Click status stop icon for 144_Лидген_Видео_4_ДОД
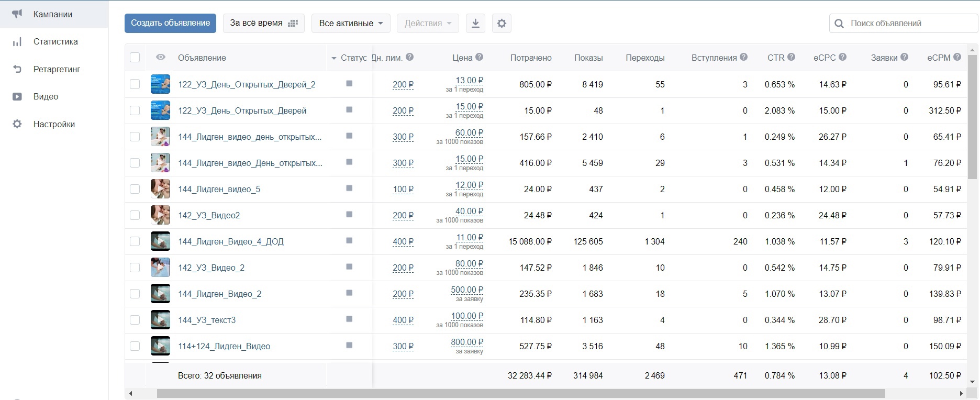Viewport: 980px width, 400px height. pyautogui.click(x=349, y=241)
